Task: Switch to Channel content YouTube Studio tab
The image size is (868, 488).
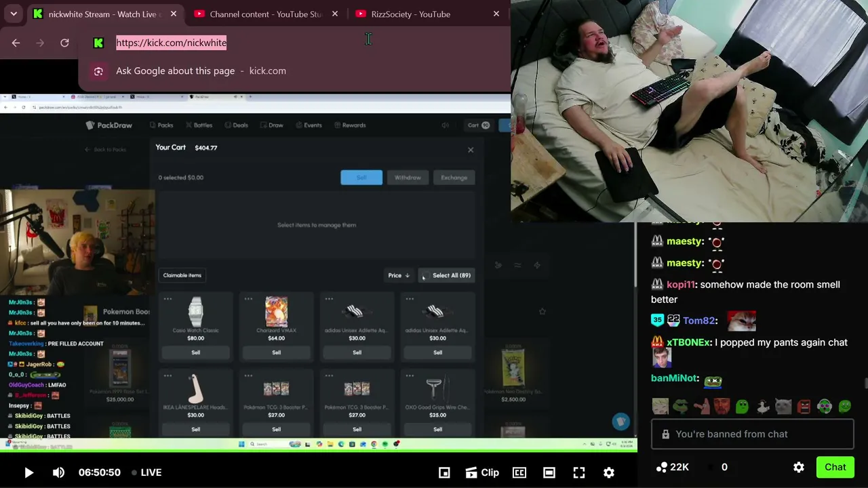Action: click(x=266, y=14)
